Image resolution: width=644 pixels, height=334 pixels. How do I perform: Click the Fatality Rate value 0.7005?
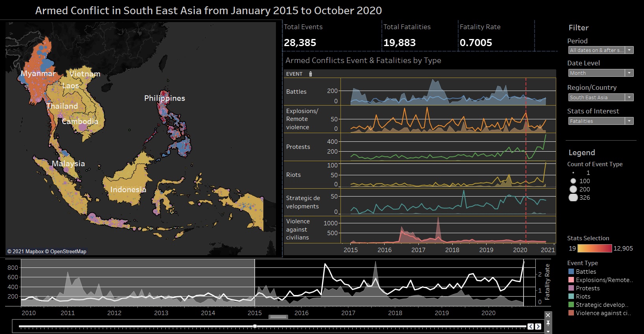[476, 43]
